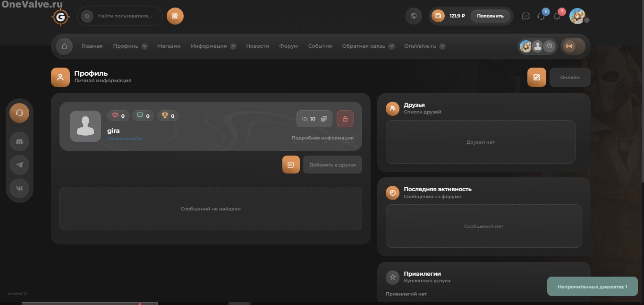The image size is (644, 305).
Task: Click the orange edit profile icon
Action: 536,77
